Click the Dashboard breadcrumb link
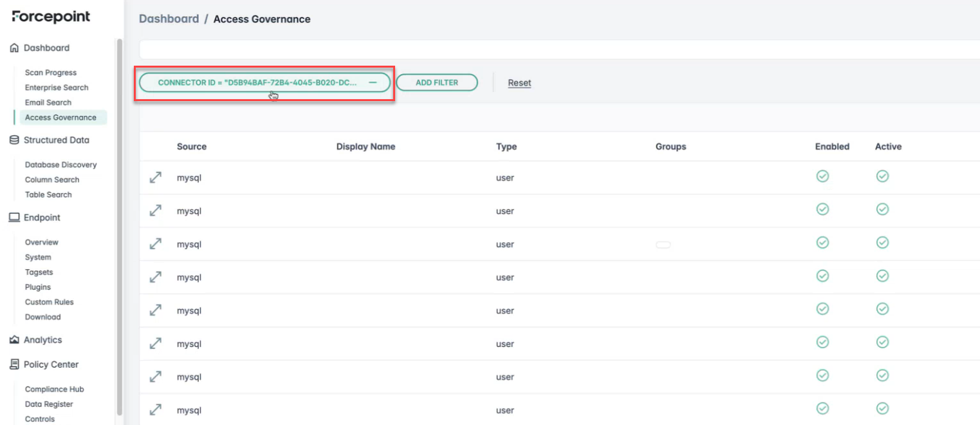Screen dimensions: 980x425 (x=169, y=19)
